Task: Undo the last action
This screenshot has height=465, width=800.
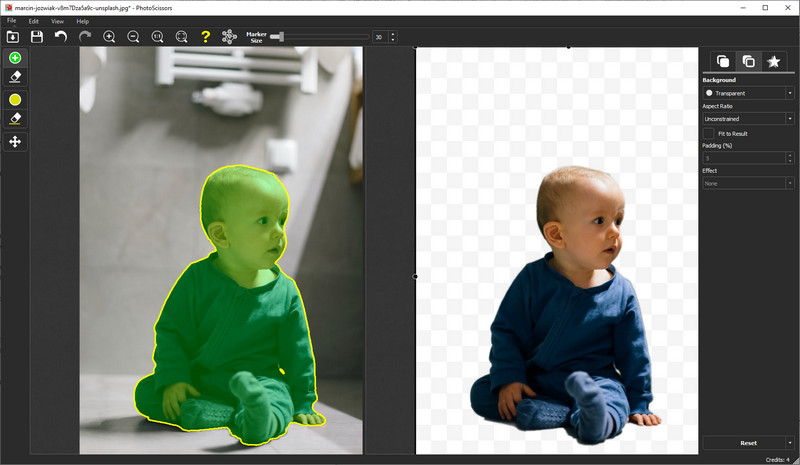Action: (61, 37)
